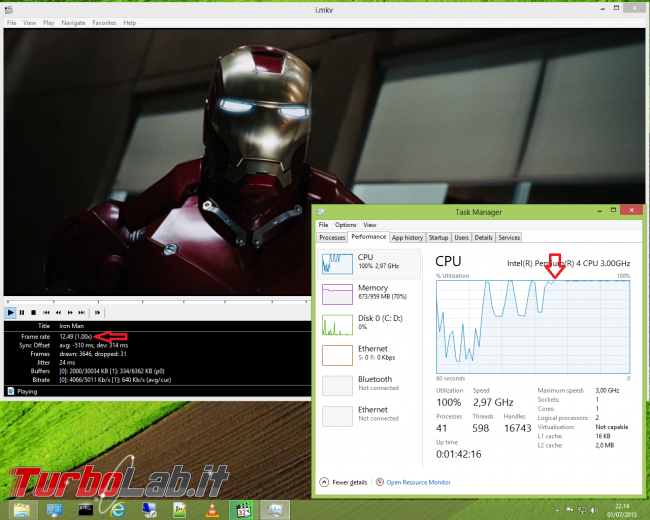Select the Ethernet item showing 0 Kbps
Image resolution: width=650 pixels, height=520 pixels.
pyautogui.click(x=370, y=355)
